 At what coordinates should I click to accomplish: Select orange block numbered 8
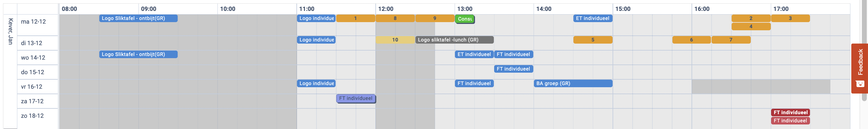click(395, 18)
